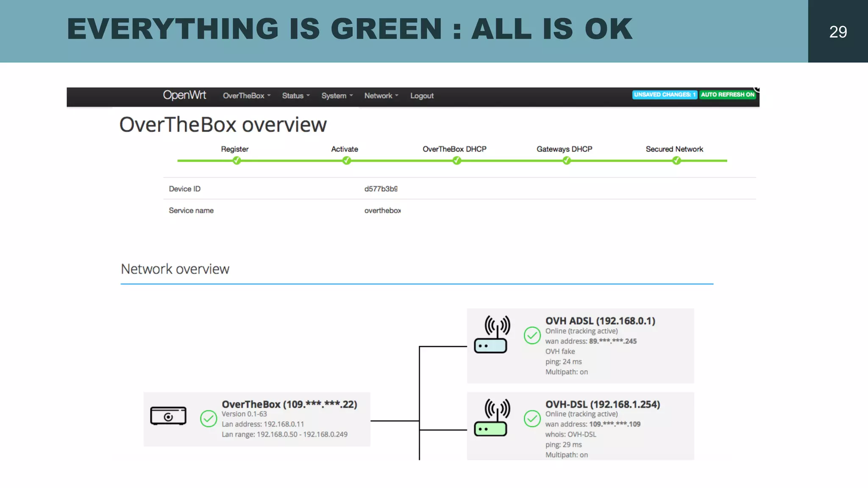Click the OVH-DSL (192.168.1.254) title
This screenshot has width=868, height=488.
click(603, 404)
